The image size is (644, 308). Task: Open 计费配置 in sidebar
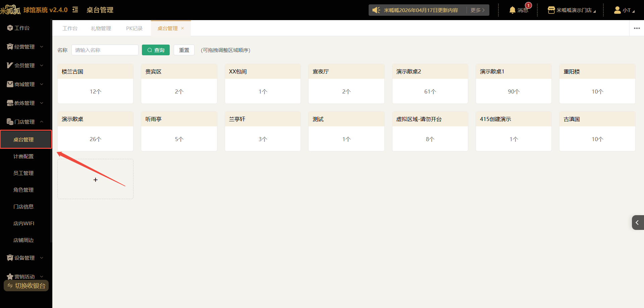click(x=23, y=157)
